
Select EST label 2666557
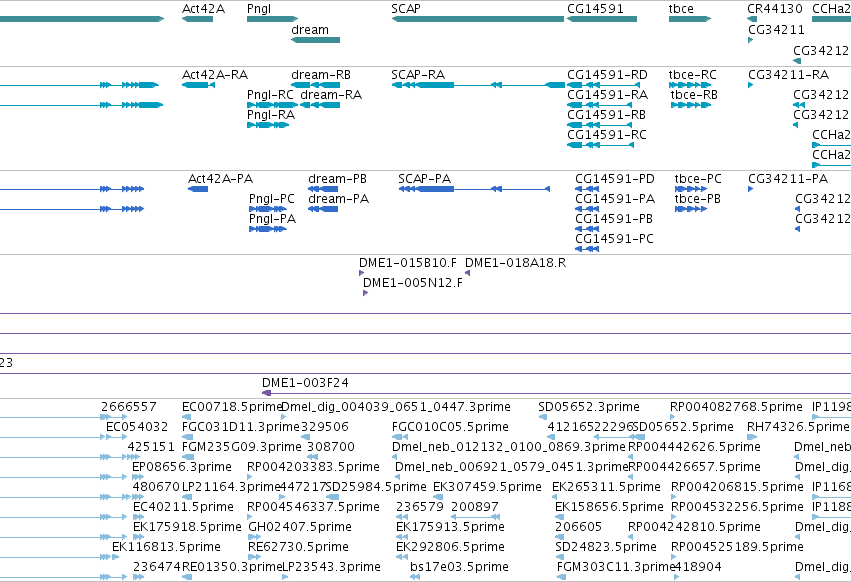(x=129, y=407)
